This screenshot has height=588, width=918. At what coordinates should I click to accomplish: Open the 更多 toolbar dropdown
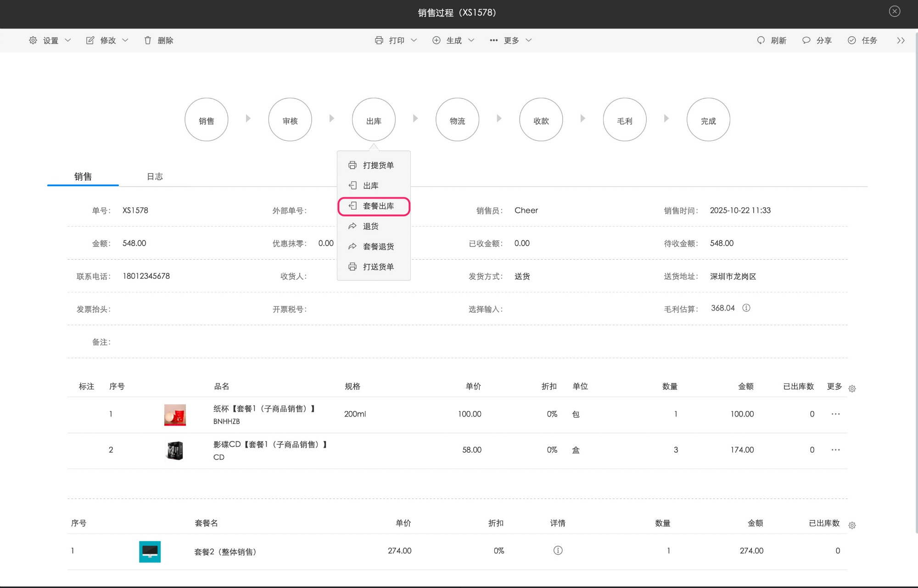[x=511, y=40]
